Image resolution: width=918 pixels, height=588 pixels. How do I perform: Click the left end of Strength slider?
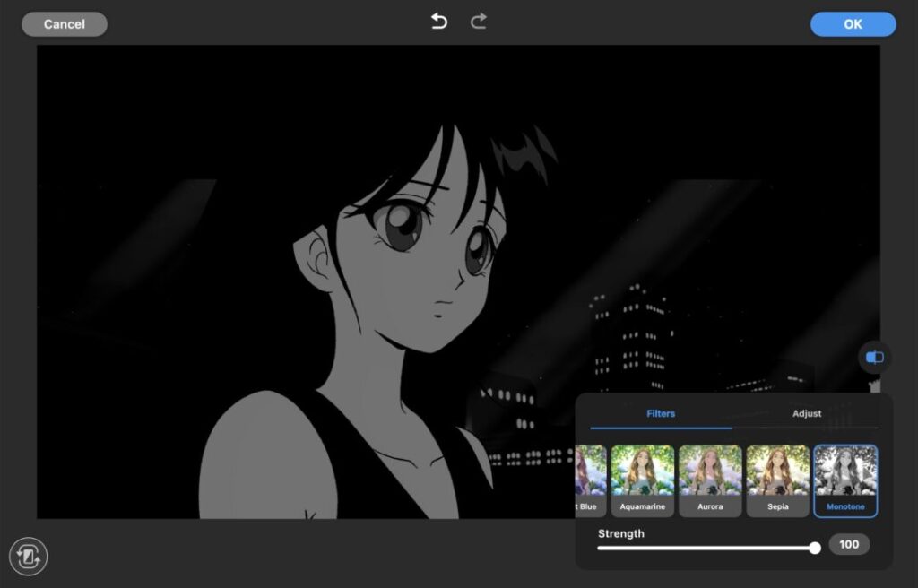pos(600,548)
